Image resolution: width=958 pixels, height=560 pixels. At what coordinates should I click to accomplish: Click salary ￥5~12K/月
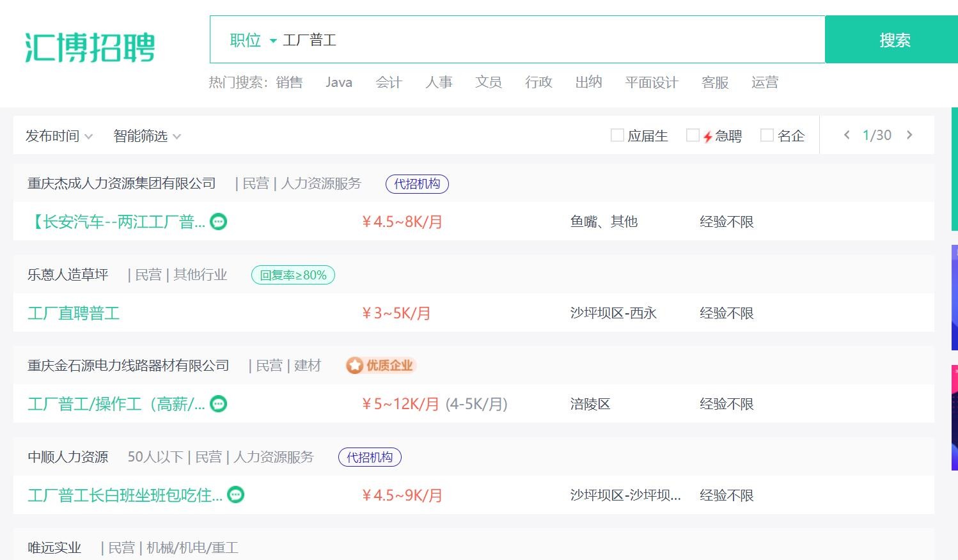click(x=400, y=404)
